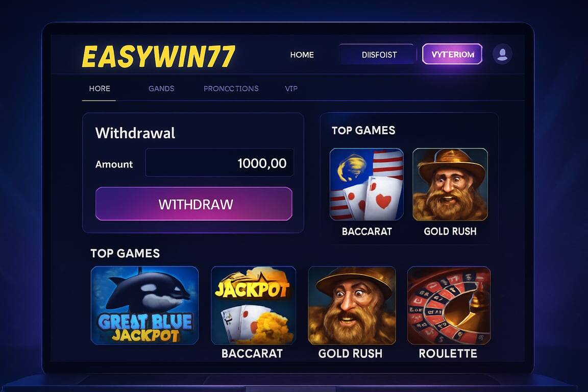Click the Baccarat cards tile in top panel
Screen dimensions: 588x392
pos(366,184)
